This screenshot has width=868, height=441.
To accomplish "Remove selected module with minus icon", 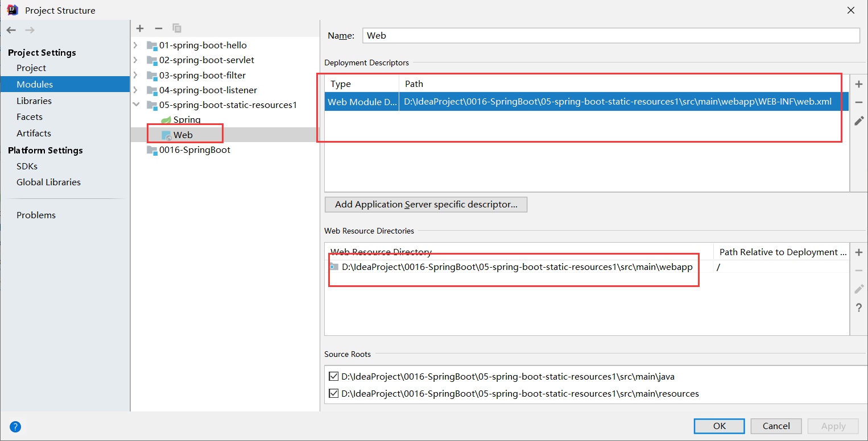I will point(159,28).
